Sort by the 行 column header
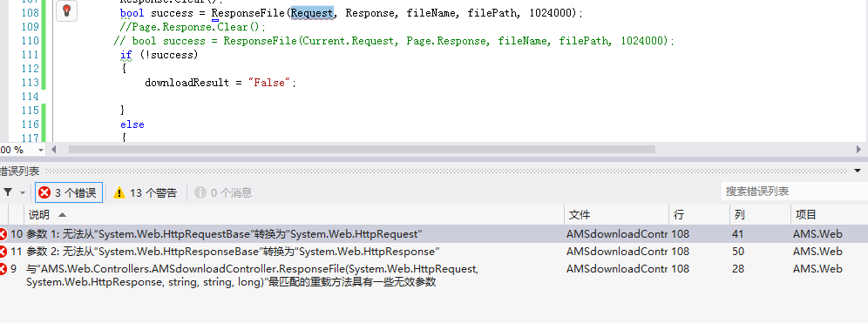The image size is (868, 323). coord(699,214)
